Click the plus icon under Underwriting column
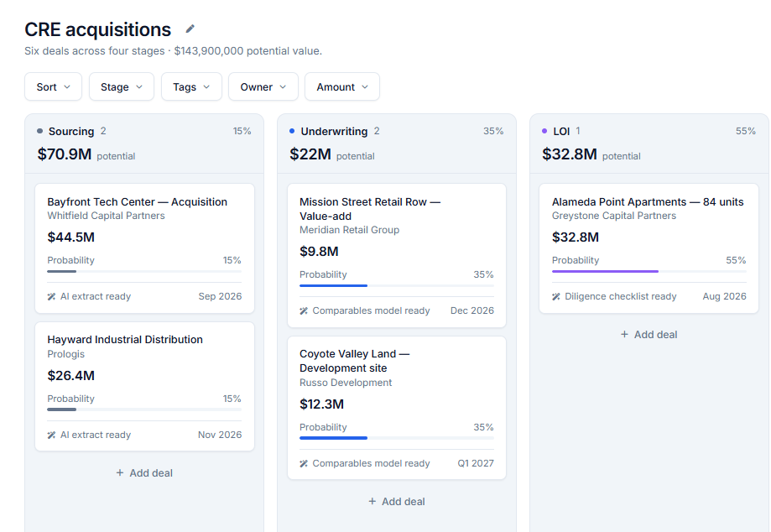The height and width of the screenshot is (532, 771). pyautogui.click(x=372, y=502)
